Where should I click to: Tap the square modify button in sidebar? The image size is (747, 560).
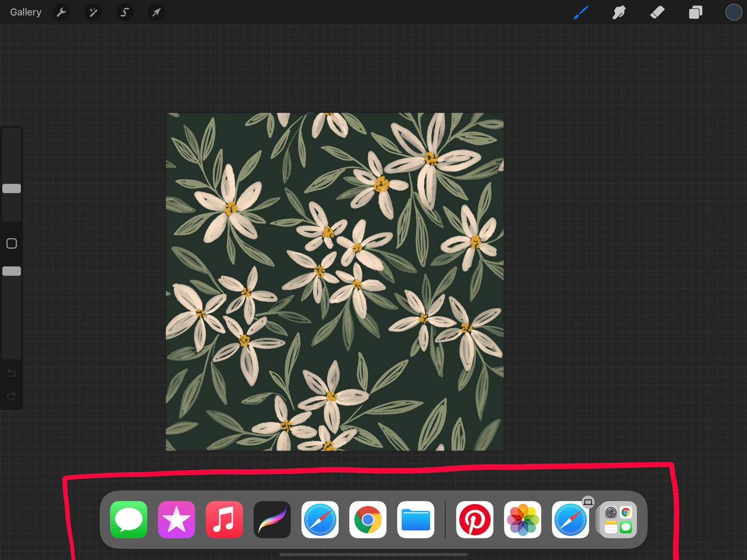(x=11, y=243)
